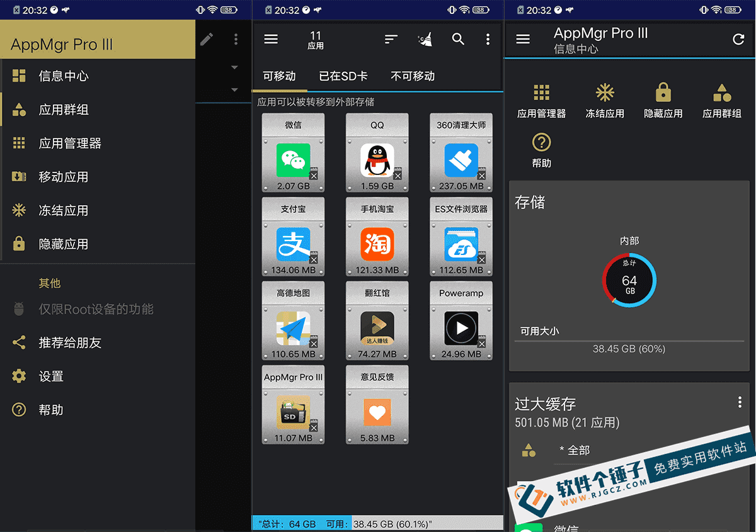Select the 高德地图 app tile
The height and width of the screenshot is (532, 756).
click(x=293, y=320)
